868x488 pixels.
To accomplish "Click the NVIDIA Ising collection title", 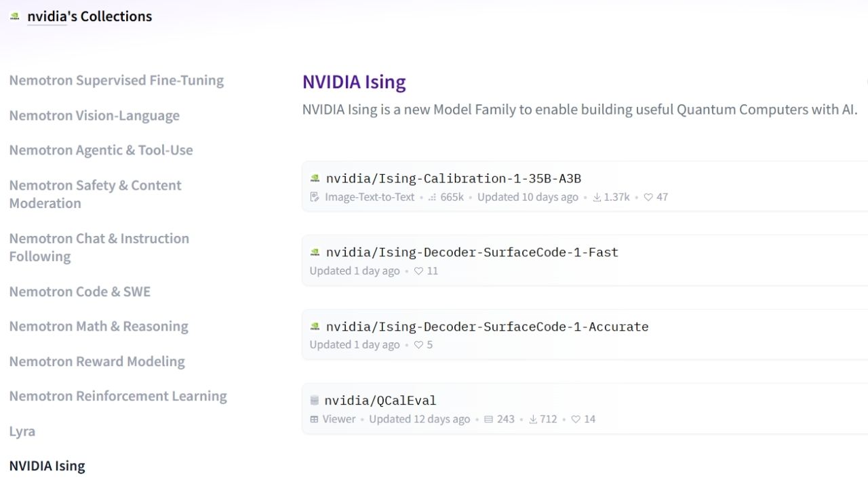I will (354, 82).
